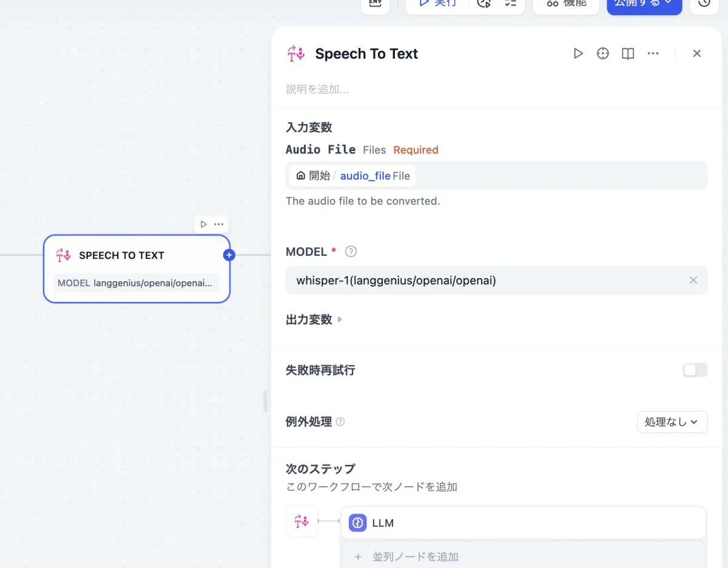Open the version history clock icon

click(x=704, y=4)
